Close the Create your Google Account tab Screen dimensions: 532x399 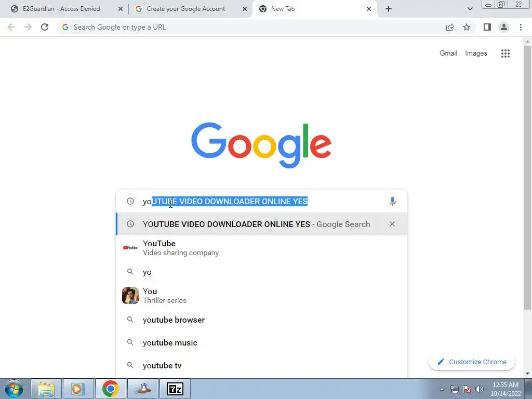tap(245, 9)
